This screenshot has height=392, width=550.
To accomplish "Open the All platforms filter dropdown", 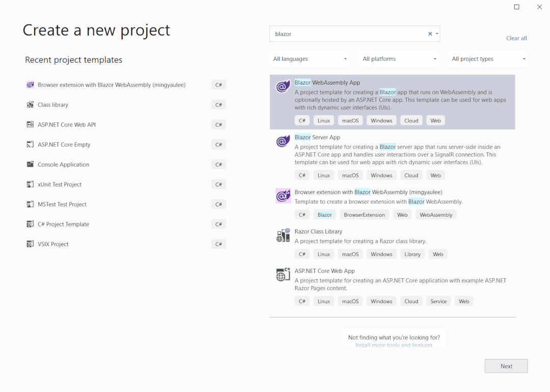I will (400, 59).
